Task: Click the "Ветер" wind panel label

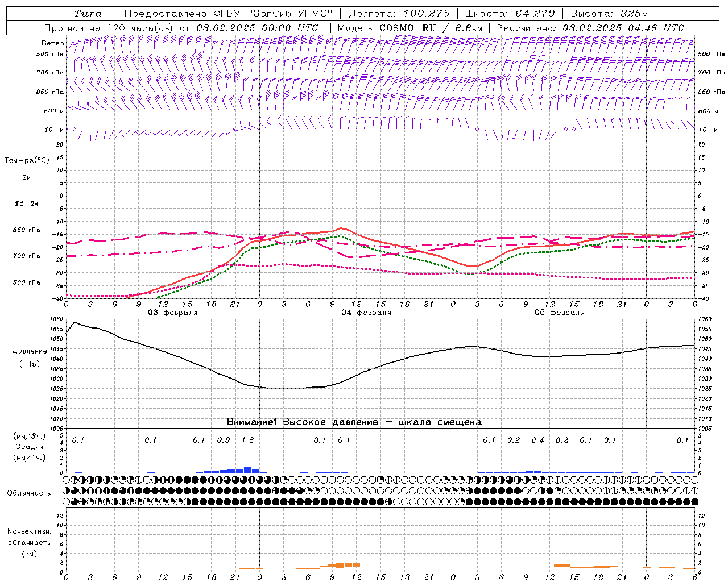Action: [x=53, y=43]
